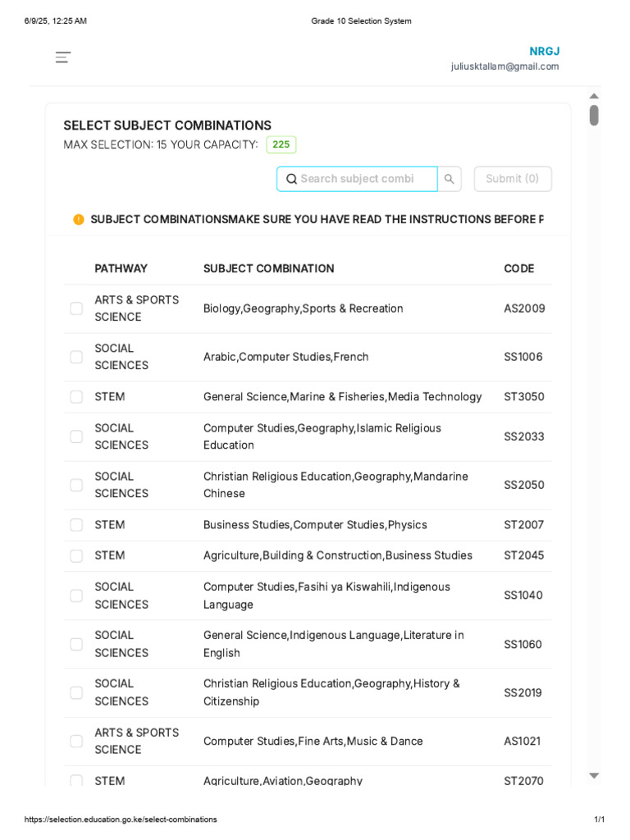Tick checkbox for ST2045 Agriculture combination
The height and width of the screenshot is (840, 630).
coord(76,555)
